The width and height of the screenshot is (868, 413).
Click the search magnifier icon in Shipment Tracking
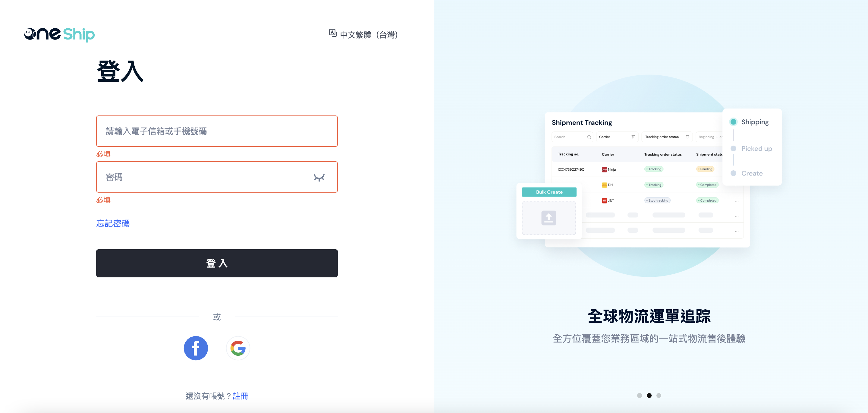pos(589,137)
